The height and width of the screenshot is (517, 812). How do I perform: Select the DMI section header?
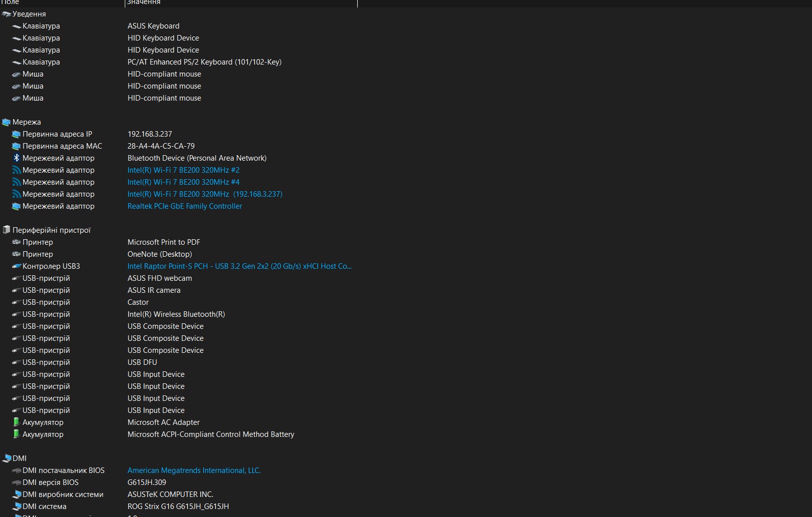(x=20, y=458)
